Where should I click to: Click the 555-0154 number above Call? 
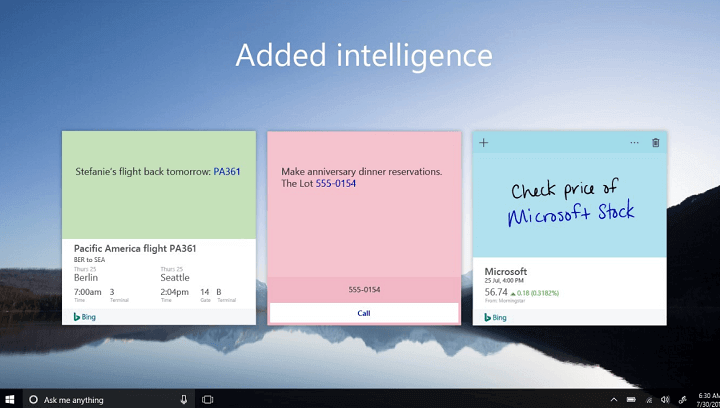click(x=364, y=290)
